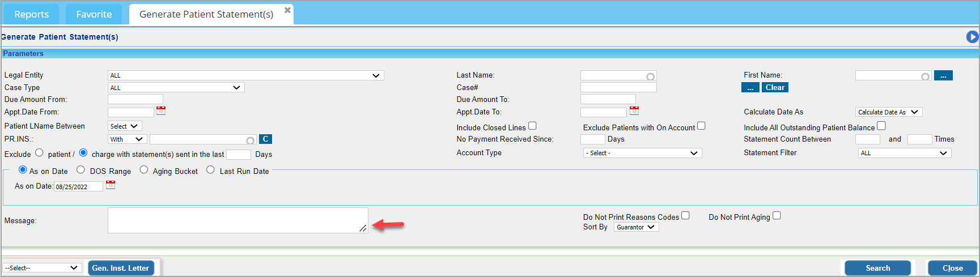The width and height of the screenshot is (980, 277).
Task: Switch to the Favorite tab
Action: point(94,14)
